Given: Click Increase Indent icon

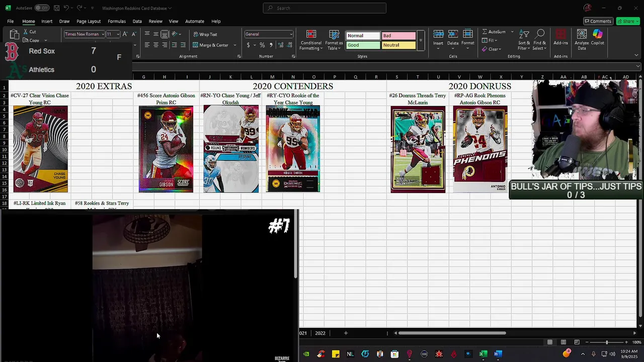Looking at the screenshot, I should (183, 45).
